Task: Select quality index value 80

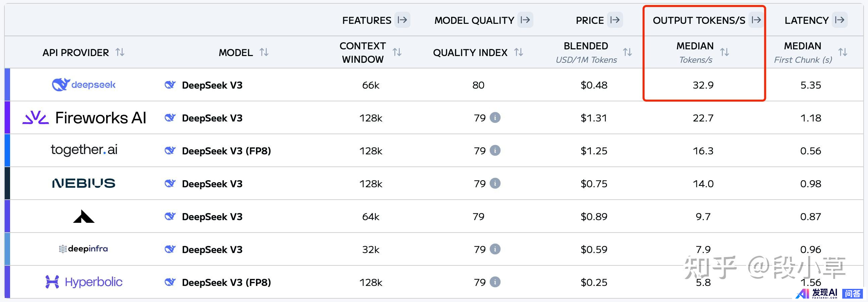Action: 478,85
